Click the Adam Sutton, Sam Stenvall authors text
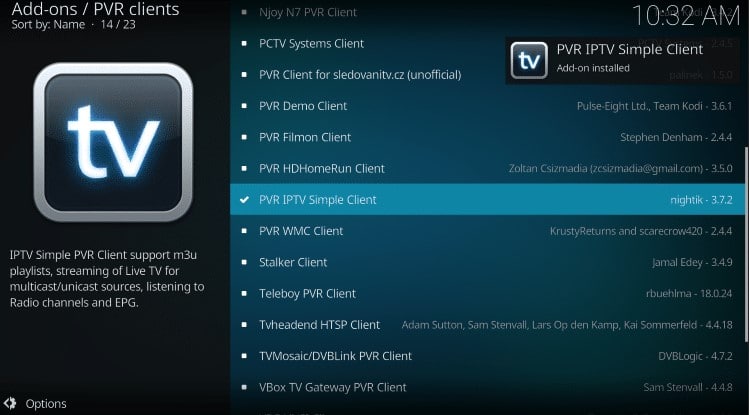This screenshot has width=749, height=415. 567,325
